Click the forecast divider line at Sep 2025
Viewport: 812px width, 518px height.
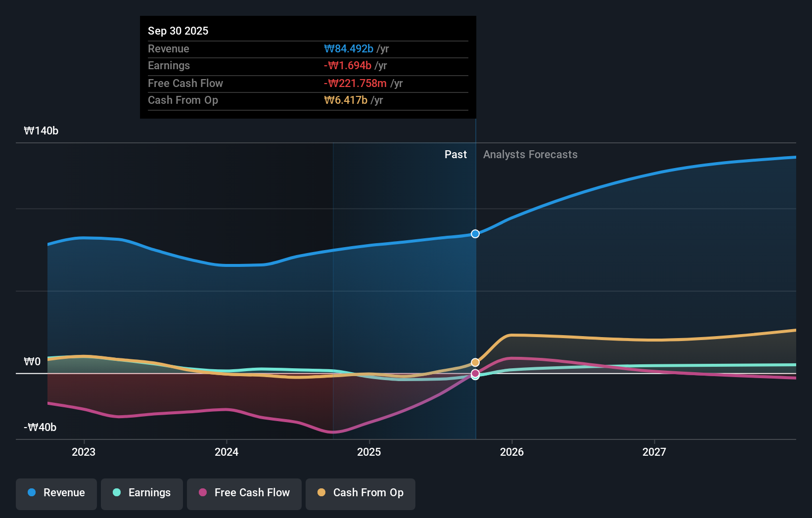[475, 287]
